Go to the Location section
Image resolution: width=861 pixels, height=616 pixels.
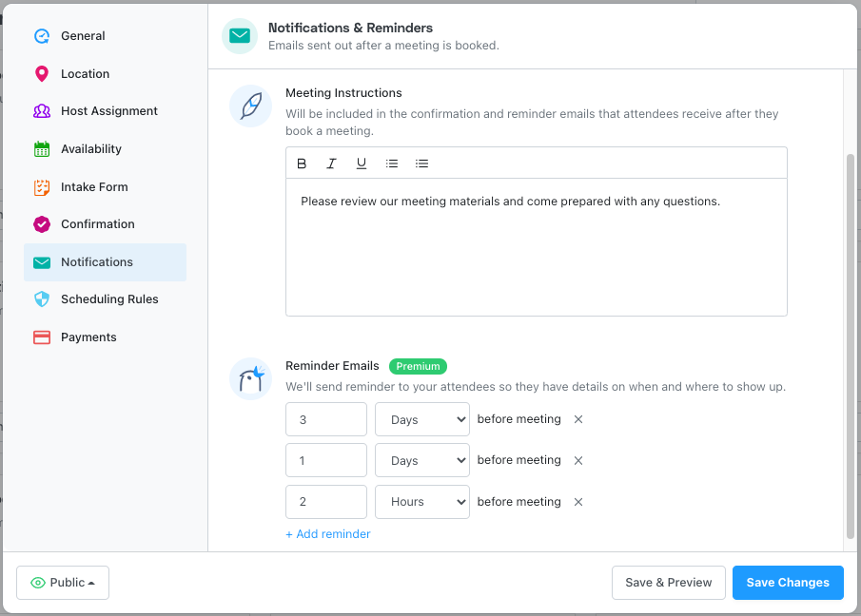click(x=105, y=73)
